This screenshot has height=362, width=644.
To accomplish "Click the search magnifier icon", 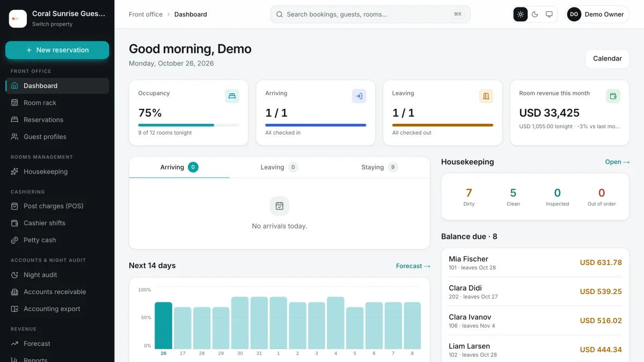I will [280, 14].
